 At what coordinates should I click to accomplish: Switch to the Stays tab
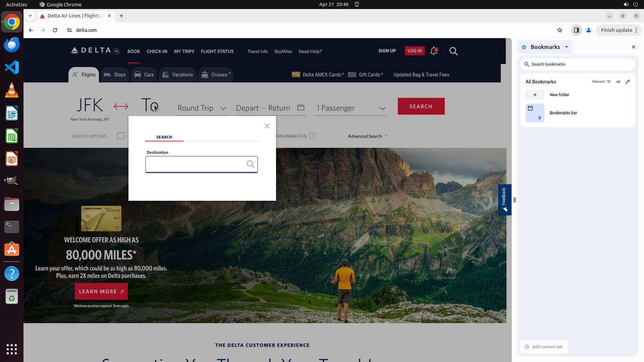115,75
